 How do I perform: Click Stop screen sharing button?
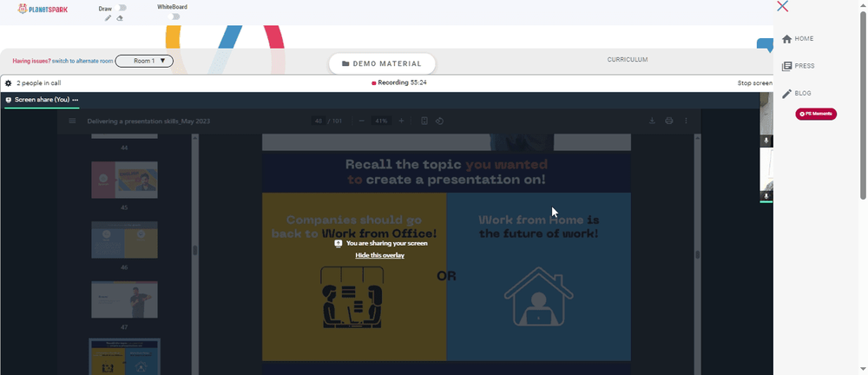click(755, 83)
